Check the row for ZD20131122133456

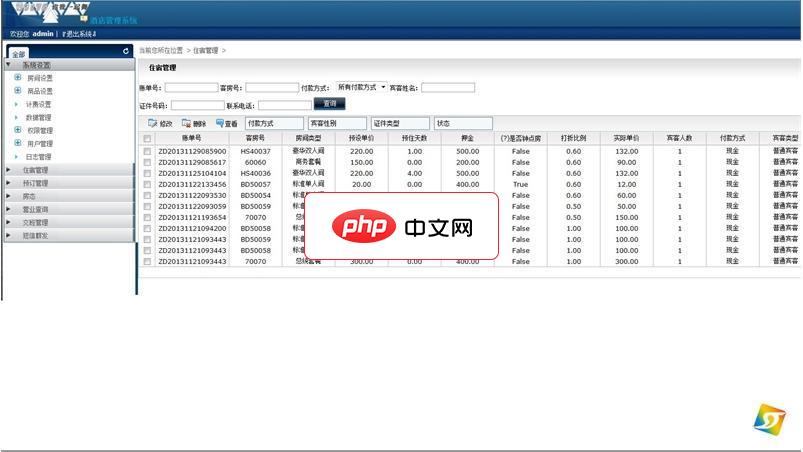pos(147,184)
